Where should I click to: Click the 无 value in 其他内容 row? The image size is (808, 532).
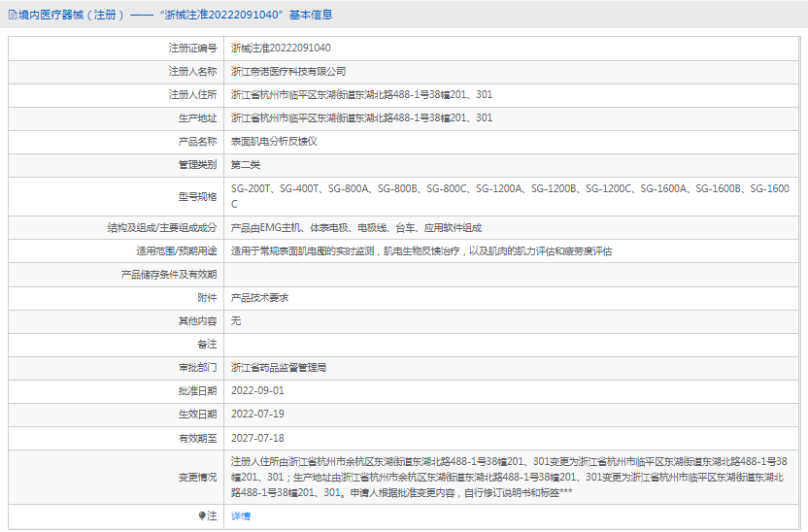click(236, 320)
